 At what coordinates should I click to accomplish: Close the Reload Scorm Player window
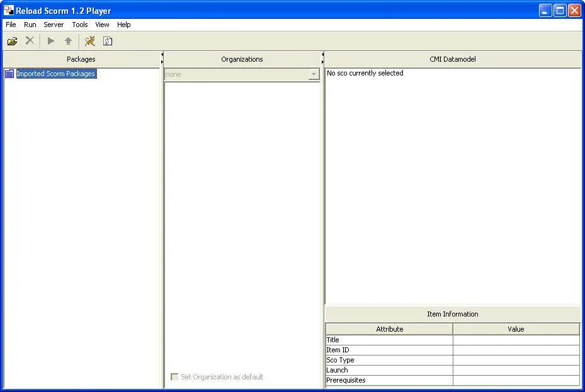pyautogui.click(x=574, y=11)
